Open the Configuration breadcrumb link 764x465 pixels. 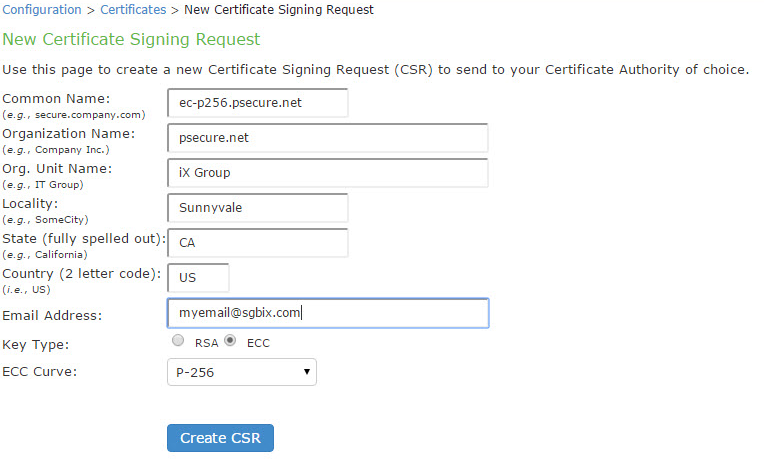42,10
